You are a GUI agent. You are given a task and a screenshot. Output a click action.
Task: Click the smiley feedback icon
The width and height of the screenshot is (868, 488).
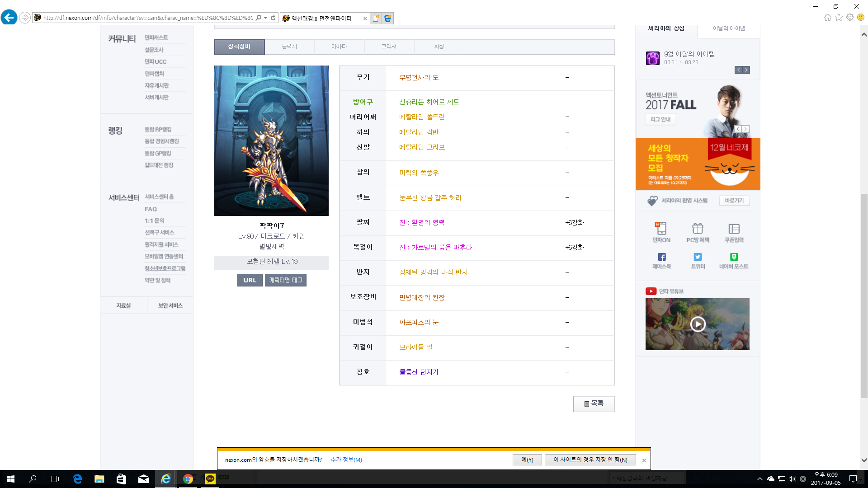click(x=861, y=17)
